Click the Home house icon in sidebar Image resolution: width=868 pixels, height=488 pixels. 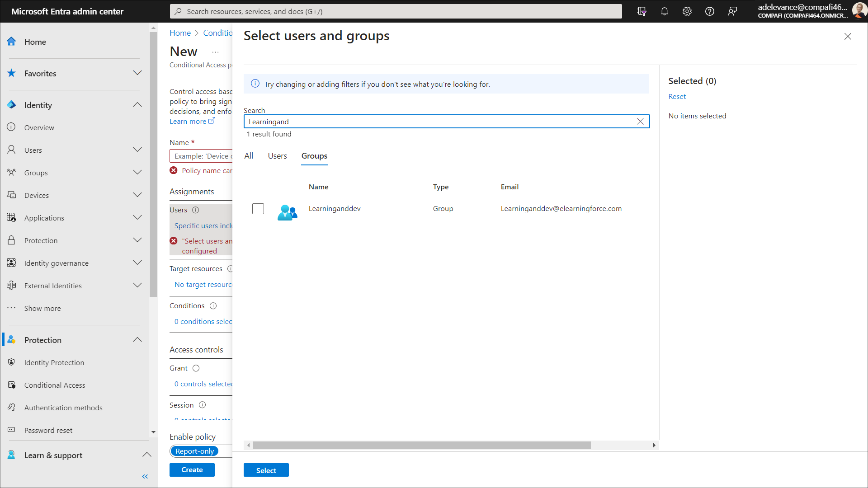coord(11,42)
